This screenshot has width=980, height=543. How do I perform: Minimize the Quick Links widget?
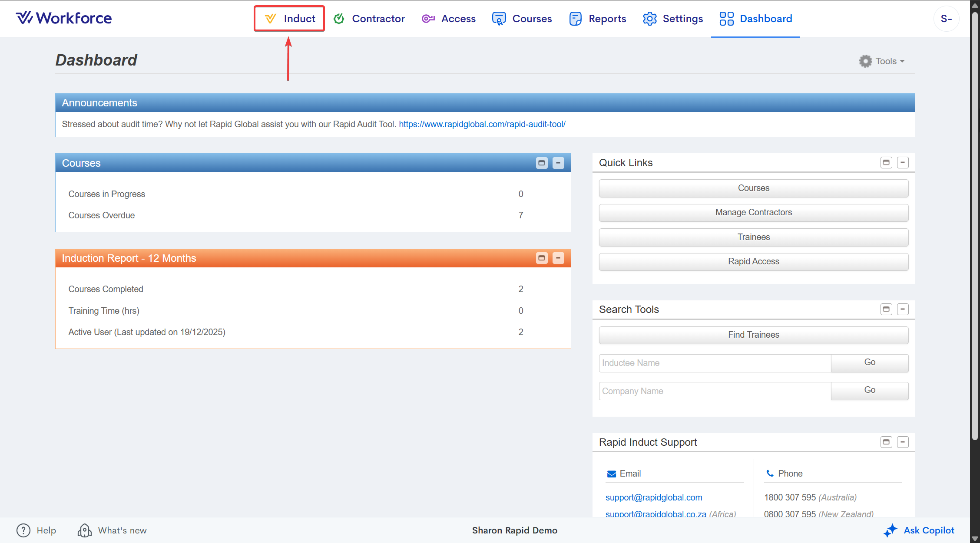click(903, 163)
